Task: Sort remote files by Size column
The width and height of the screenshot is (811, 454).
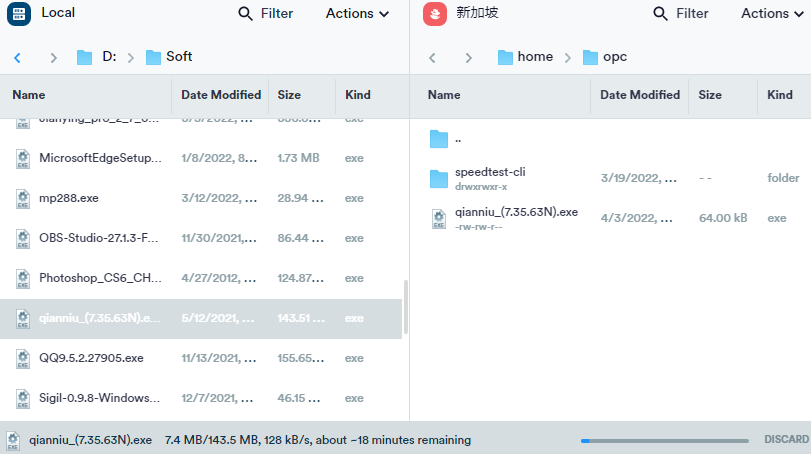Action: pos(710,95)
